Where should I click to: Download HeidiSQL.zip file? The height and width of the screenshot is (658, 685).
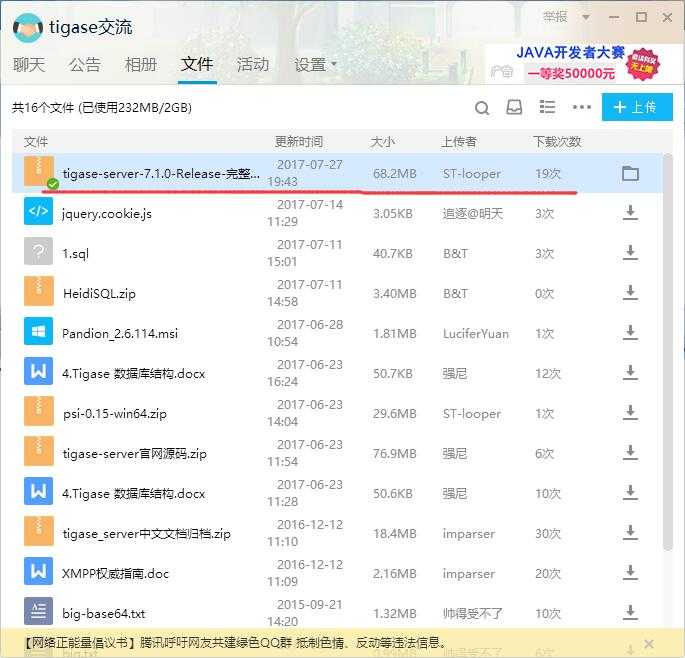pos(630,293)
